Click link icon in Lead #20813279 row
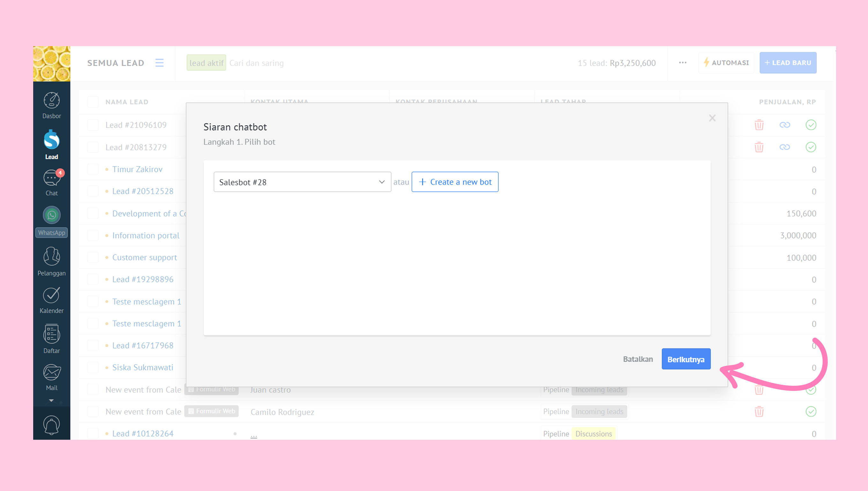Screen dimensions: 868x491 [785, 147]
